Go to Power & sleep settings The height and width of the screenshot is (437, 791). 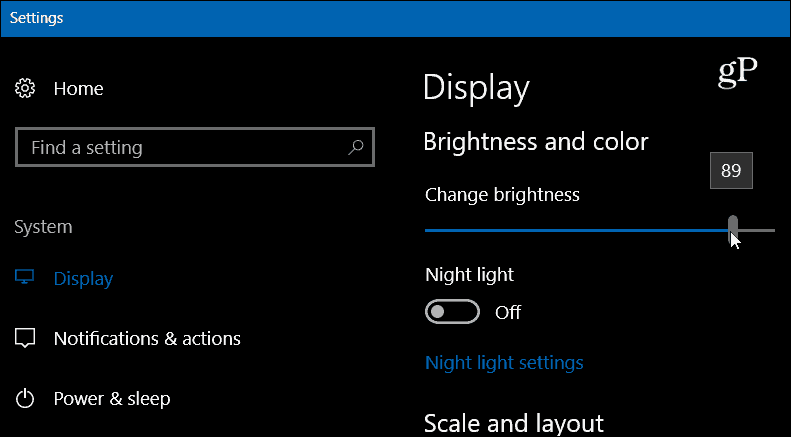pos(112,399)
